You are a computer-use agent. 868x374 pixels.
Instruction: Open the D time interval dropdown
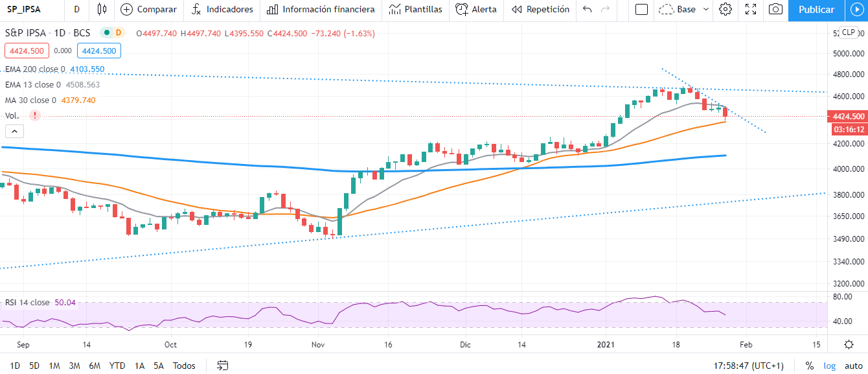pyautogui.click(x=77, y=10)
